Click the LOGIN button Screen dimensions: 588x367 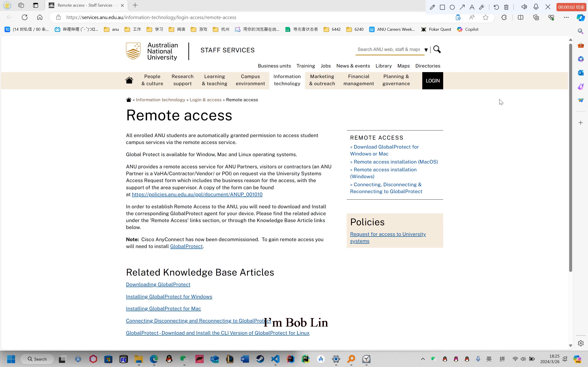(433, 80)
